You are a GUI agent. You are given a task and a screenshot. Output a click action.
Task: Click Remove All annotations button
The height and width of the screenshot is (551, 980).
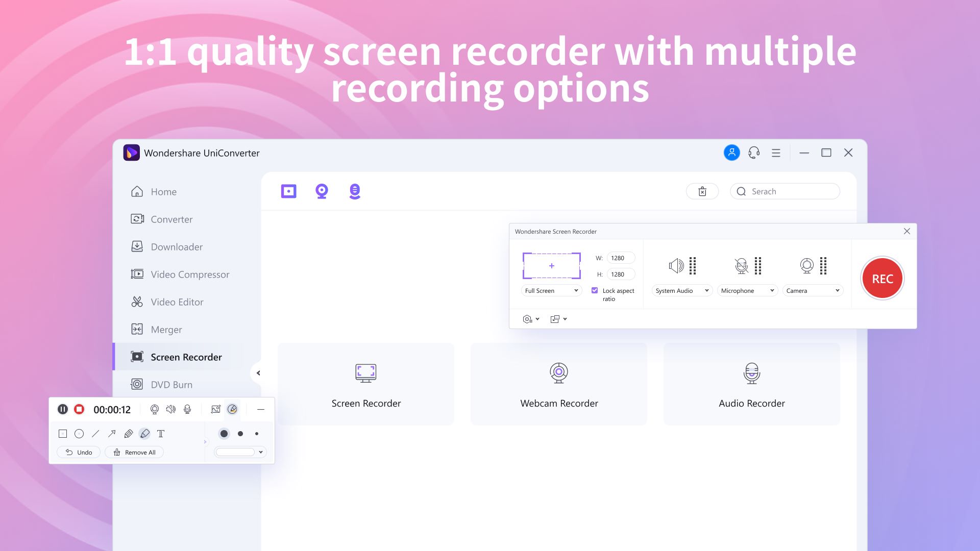[135, 452]
